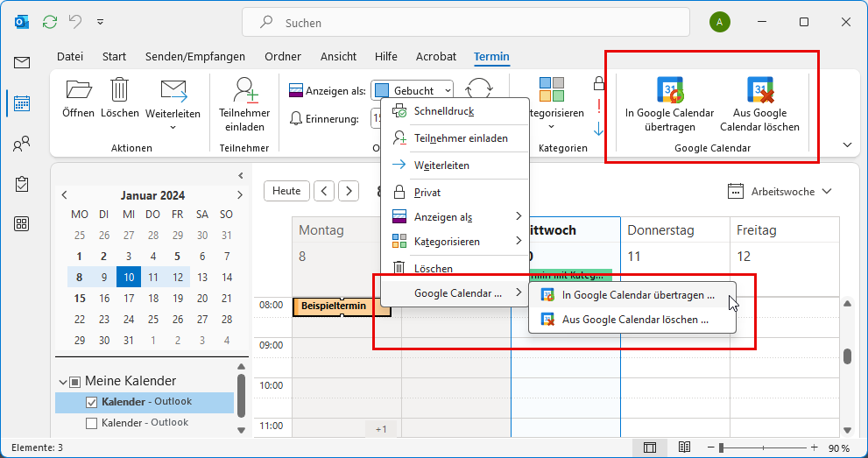Viewport: 868px width, 458px height.
Task: Switch to the Ansicht ribbon tab
Action: tap(338, 57)
